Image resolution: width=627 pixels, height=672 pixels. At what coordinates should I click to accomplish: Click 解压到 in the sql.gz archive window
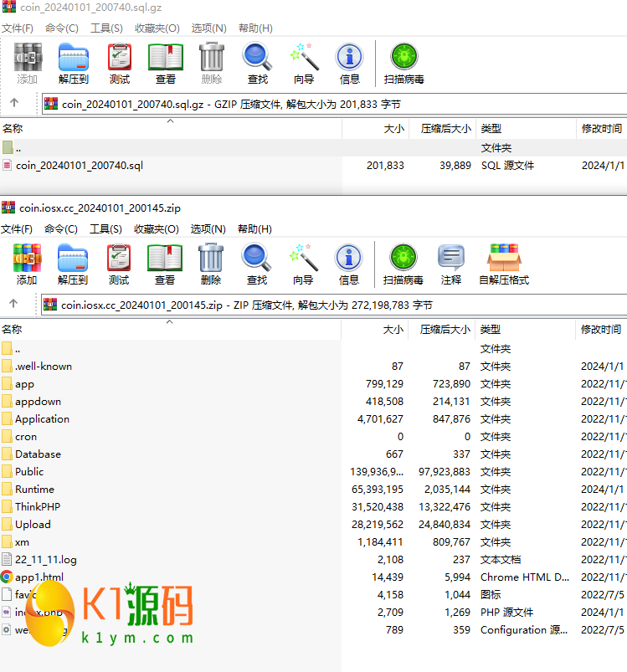coord(73,64)
